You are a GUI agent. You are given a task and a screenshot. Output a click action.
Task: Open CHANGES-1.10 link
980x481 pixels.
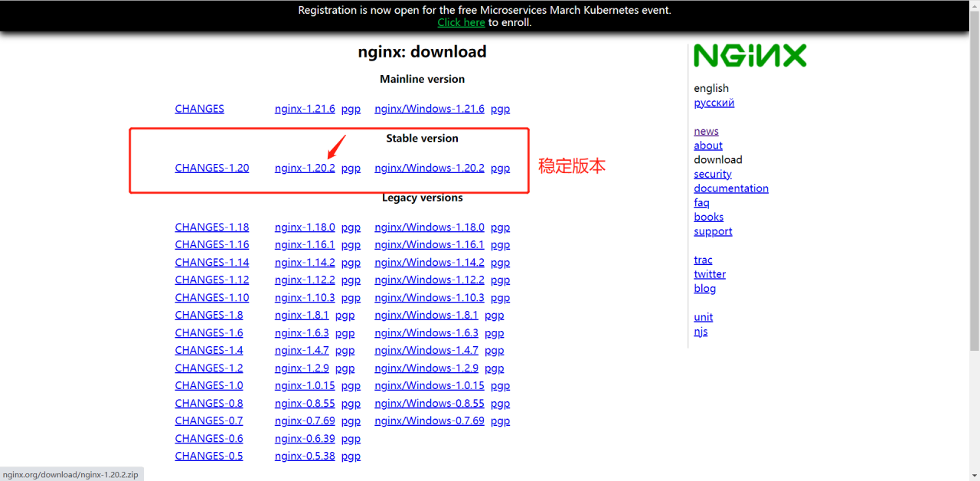[x=212, y=297]
